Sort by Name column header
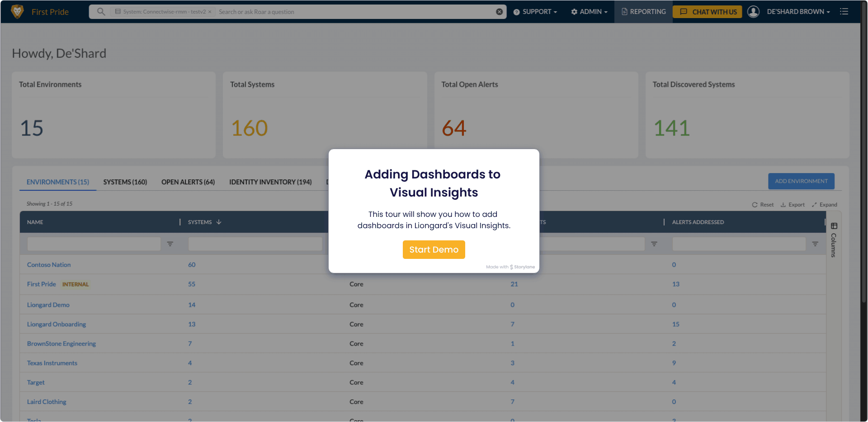Viewport: 868px width, 422px height. tap(35, 222)
